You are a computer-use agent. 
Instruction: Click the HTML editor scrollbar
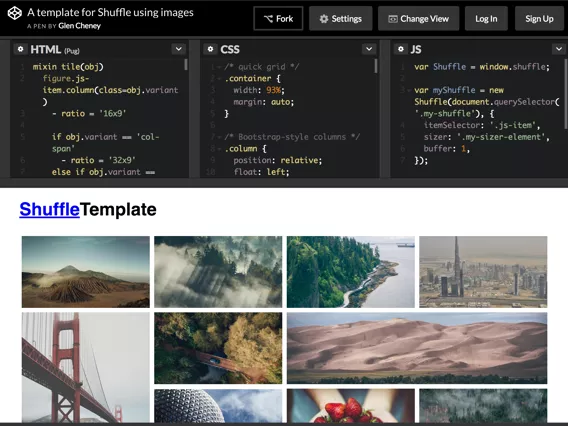(186, 64)
